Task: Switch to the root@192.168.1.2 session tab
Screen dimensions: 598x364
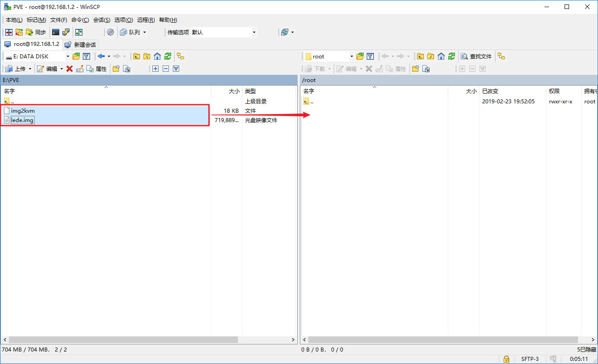Action: (32, 44)
